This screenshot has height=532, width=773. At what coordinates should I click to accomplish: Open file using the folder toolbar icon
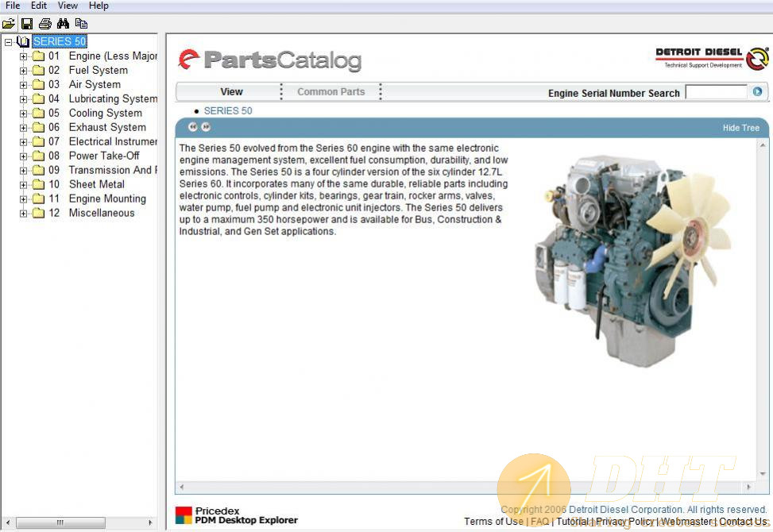(9, 23)
